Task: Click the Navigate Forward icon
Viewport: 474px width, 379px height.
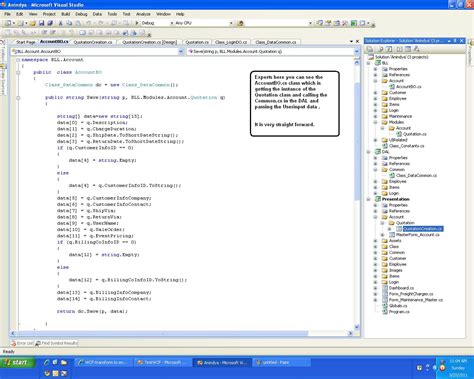Action: [x=125, y=23]
